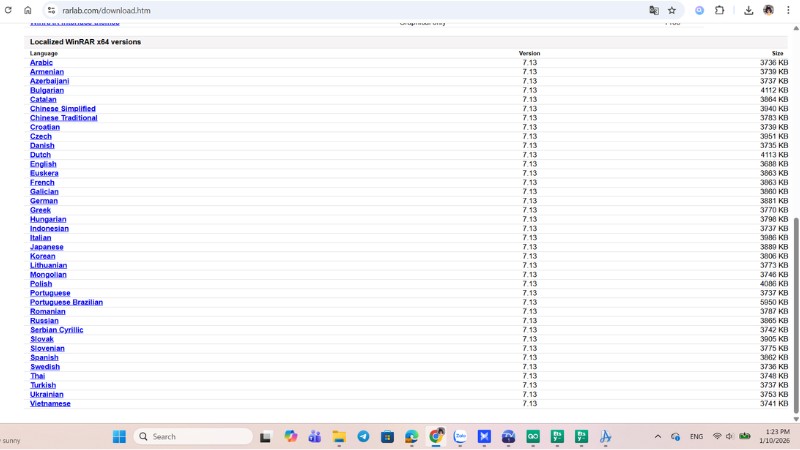Open the clock and date flyout
The image size is (800, 450).
click(x=774, y=436)
